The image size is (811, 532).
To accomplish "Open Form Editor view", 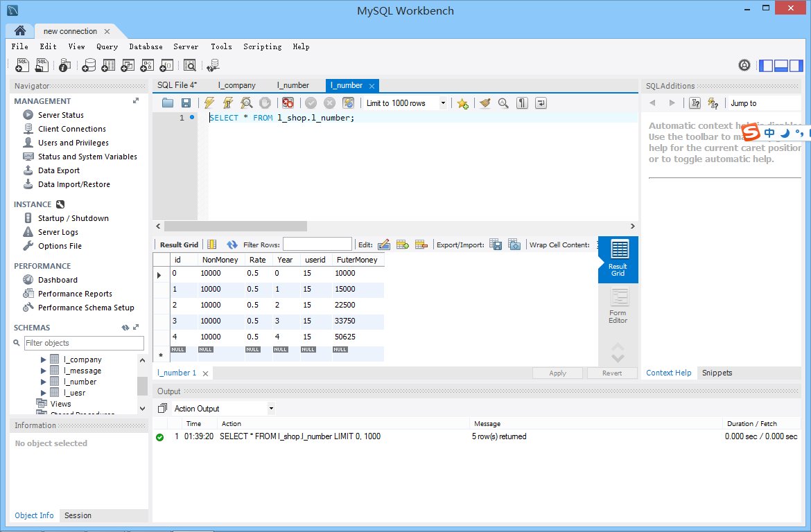I will point(618,307).
